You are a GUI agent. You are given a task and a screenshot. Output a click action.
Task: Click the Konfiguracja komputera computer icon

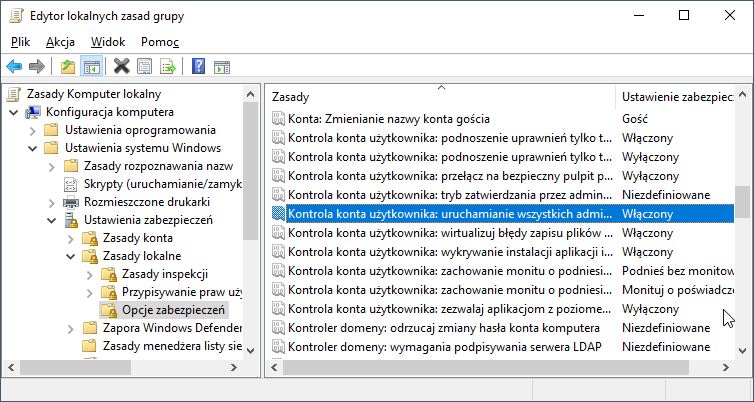pos(33,113)
